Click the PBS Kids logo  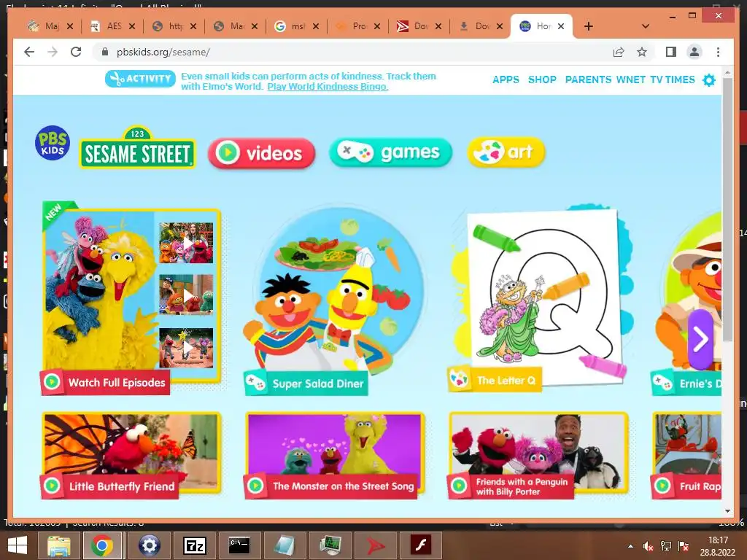coord(53,143)
